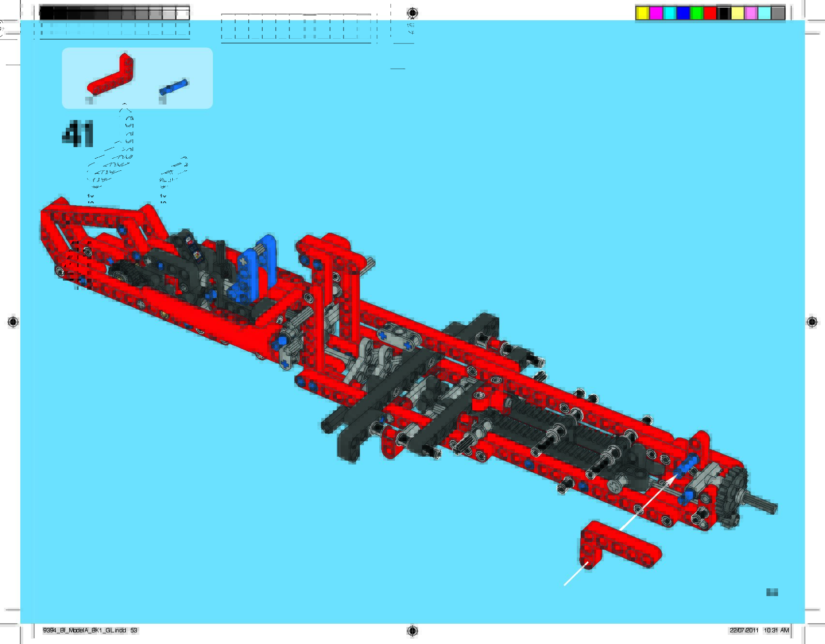The image size is (825, 644).
Task: Click the registration mark at bottom center
Action: tap(412, 630)
